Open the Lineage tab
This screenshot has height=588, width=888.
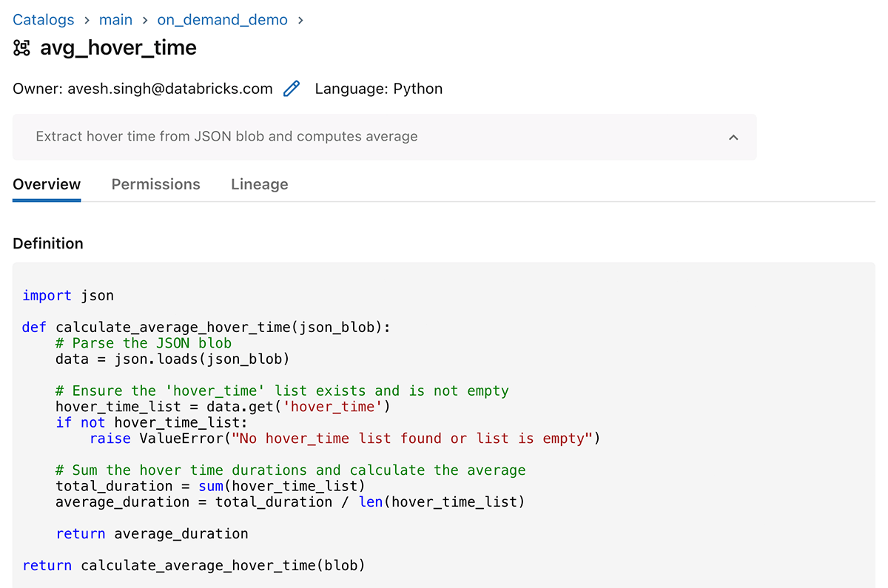[259, 184]
